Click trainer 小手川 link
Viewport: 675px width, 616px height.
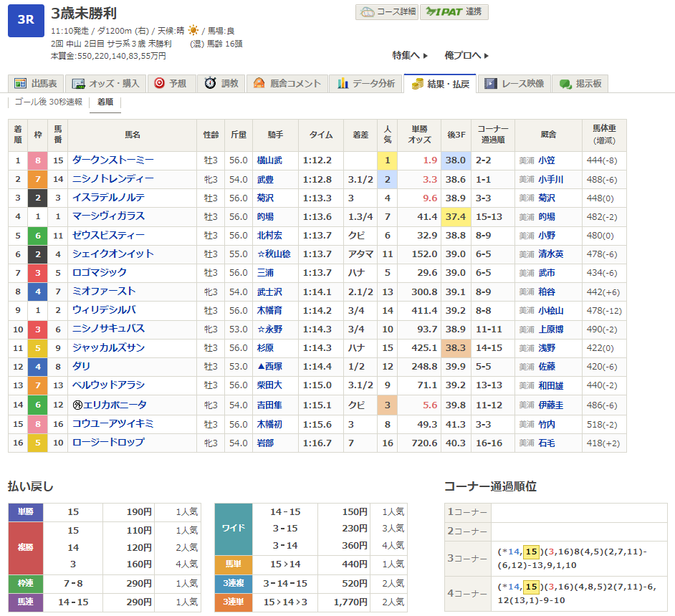pyautogui.click(x=550, y=179)
